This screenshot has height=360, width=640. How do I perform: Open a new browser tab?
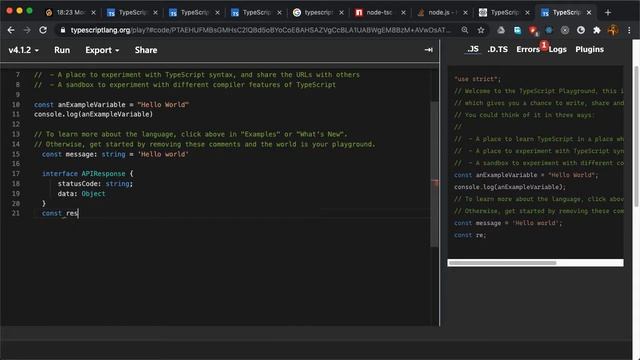click(x=608, y=13)
